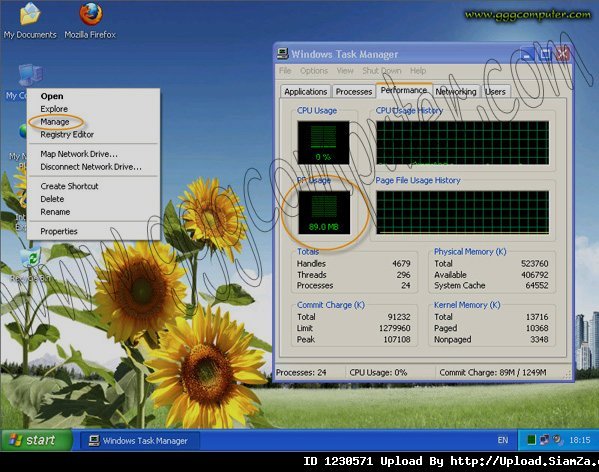Viewport: 599px width, 472px height.
Task: Click the Commit Charge (K) group label
Action: [x=331, y=305]
